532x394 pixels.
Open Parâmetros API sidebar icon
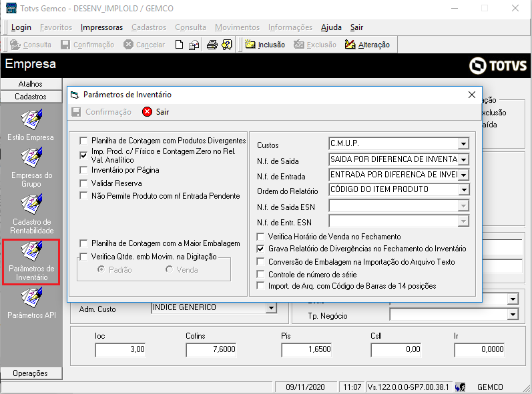pos(31,297)
